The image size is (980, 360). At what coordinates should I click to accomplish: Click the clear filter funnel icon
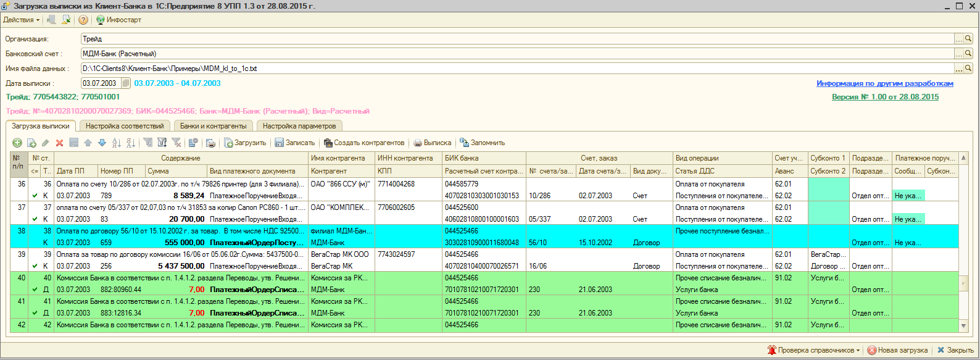[x=176, y=143]
